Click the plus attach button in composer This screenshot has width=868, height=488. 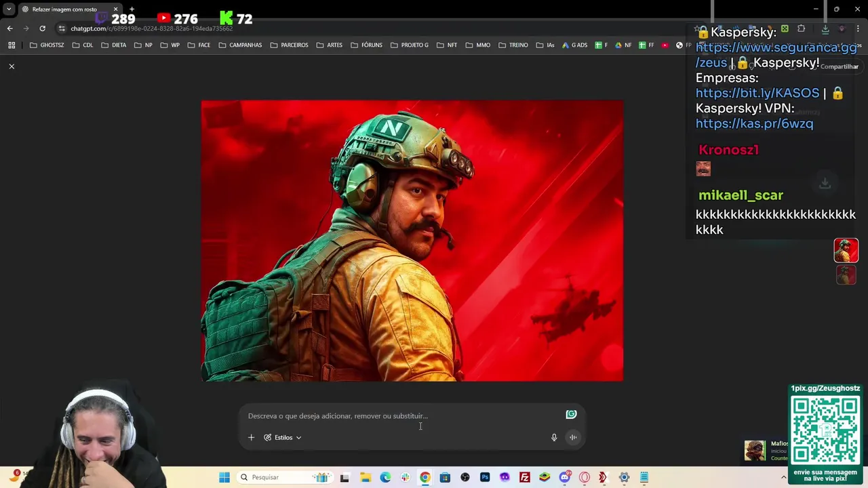point(251,438)
